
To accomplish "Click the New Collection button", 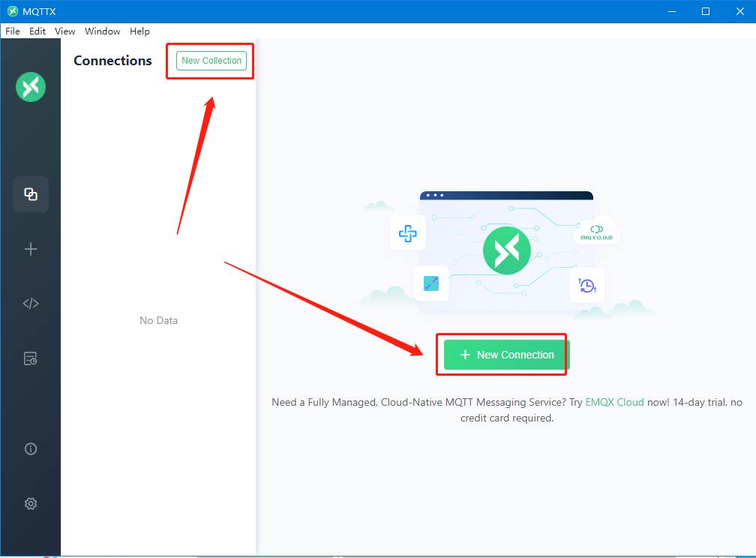I will (211, 61).
